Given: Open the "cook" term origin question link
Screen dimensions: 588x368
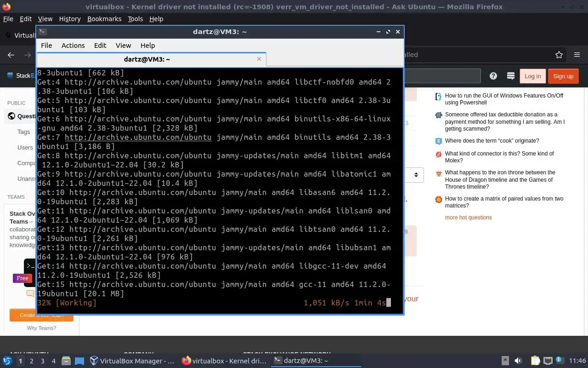Looking at the screenshot, I should pos(492,141).
